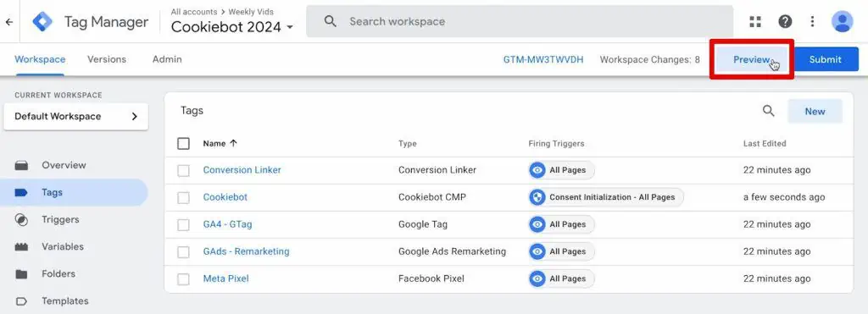Click the All Pages chip in GA4 - GTag row
This screenshot has height=314, width=868.
point(561,224)
